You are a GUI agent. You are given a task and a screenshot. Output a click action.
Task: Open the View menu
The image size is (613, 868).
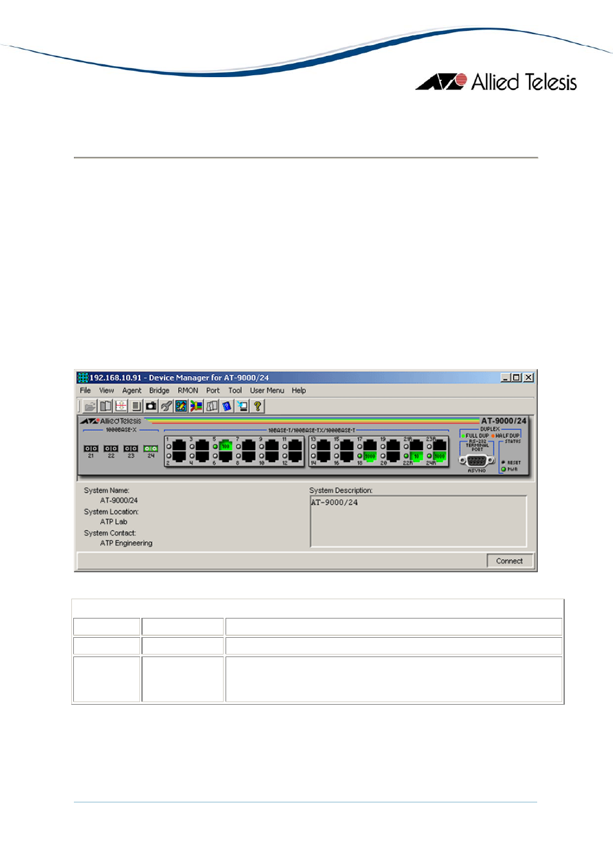coord(107,390)
